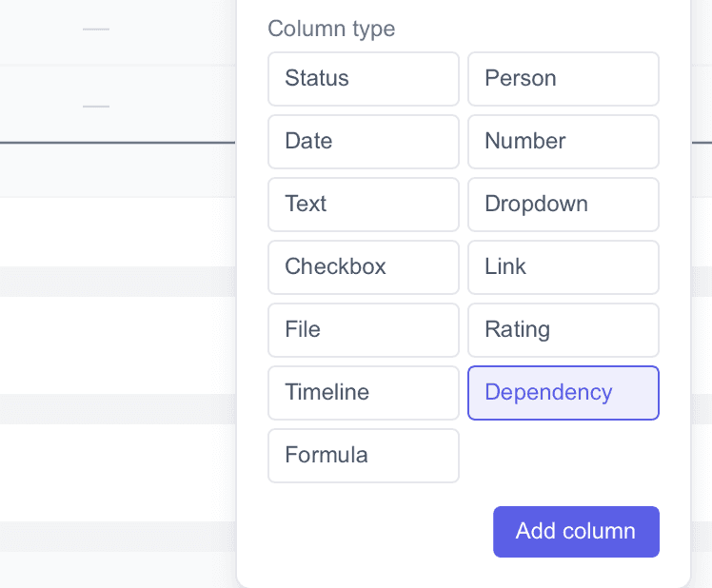The height and width of the screenshot is (588, 712).
Task: Choose the Timeline column type
Action: click(x=363, y=393)
